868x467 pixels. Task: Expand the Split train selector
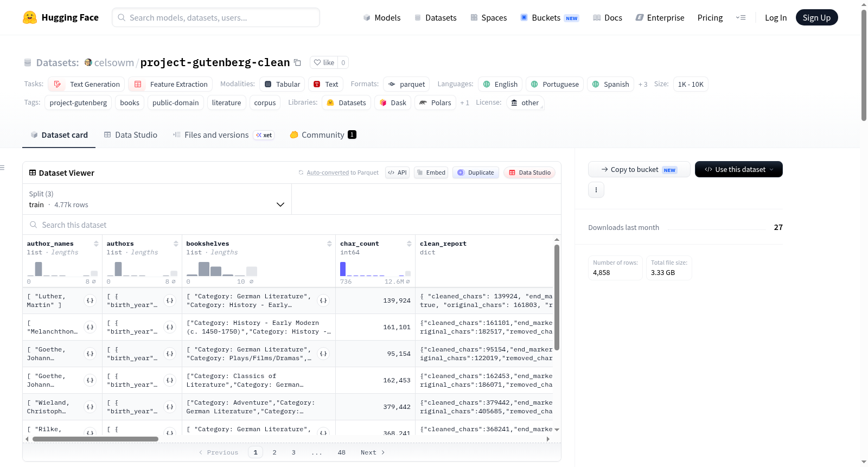157,199
